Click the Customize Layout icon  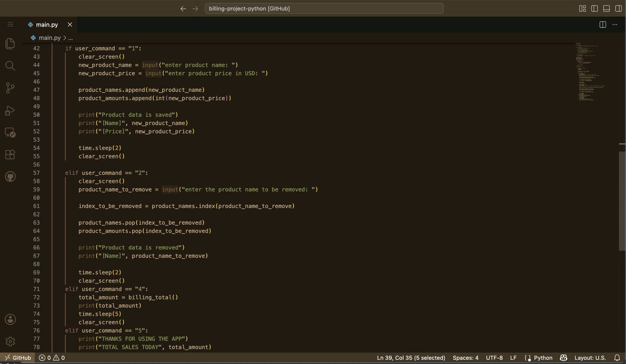(583, 8)
